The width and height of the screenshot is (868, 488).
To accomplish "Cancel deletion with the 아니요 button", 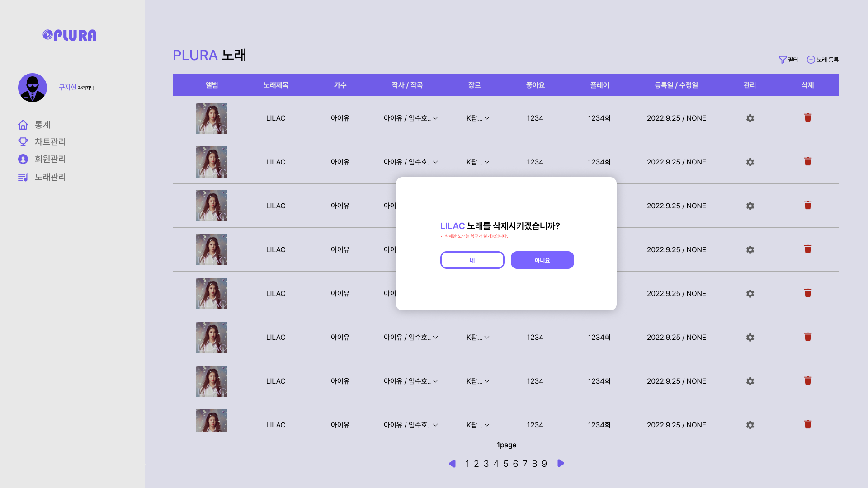I will coord(542,260).
